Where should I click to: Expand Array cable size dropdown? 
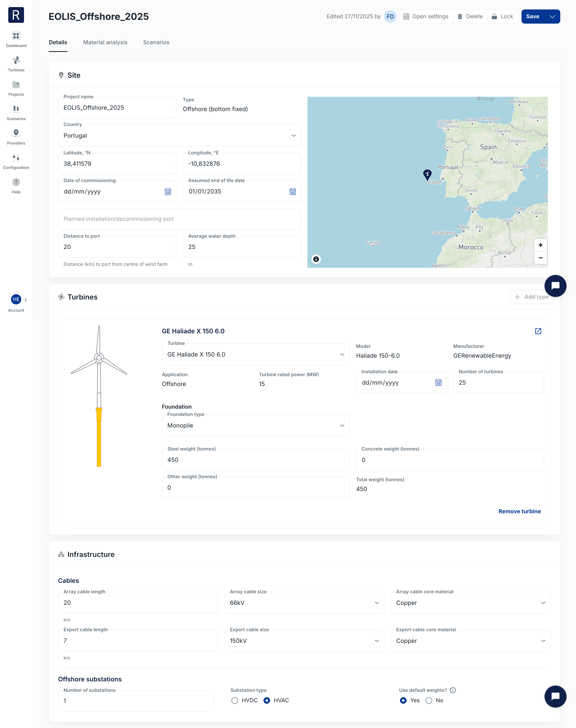tap(377, 603)
